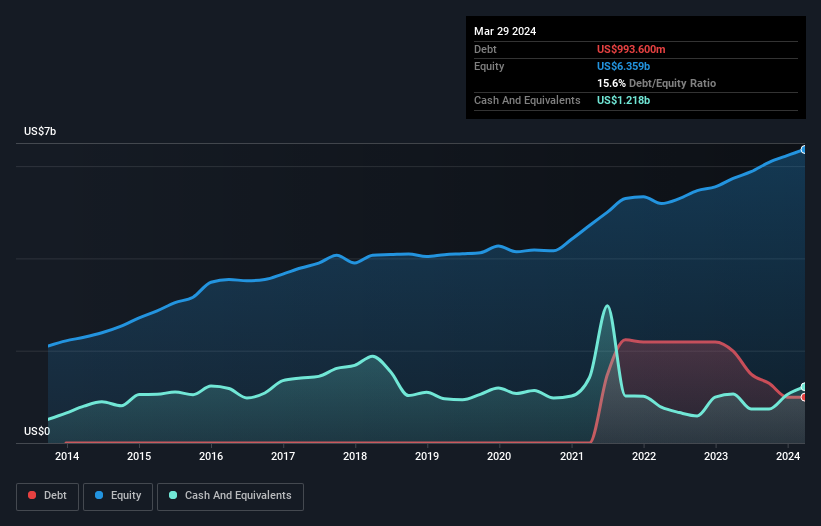Click the teal Cash endpoint marker on the chart
The height and width of the screenshot is (526, 821).
coord(804,387)
